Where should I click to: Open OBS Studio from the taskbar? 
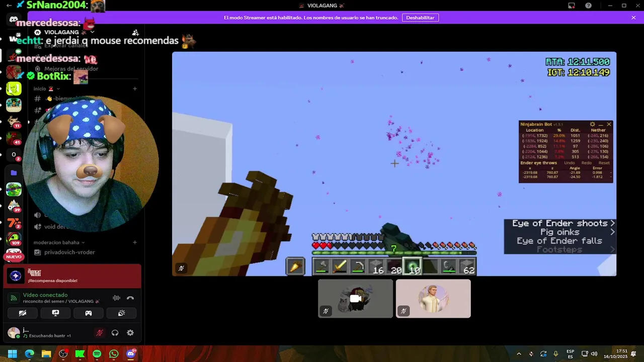(63, 354)
